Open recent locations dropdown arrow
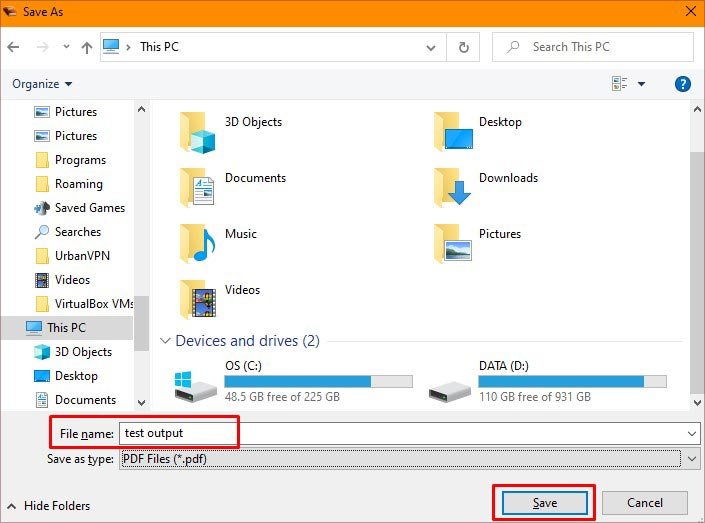 (66, 46)
